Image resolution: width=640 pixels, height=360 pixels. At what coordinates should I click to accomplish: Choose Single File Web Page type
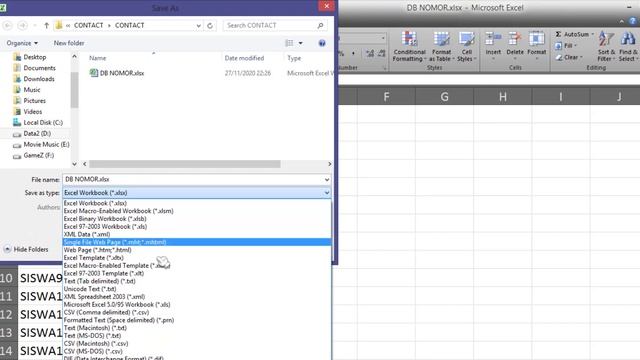197,242
